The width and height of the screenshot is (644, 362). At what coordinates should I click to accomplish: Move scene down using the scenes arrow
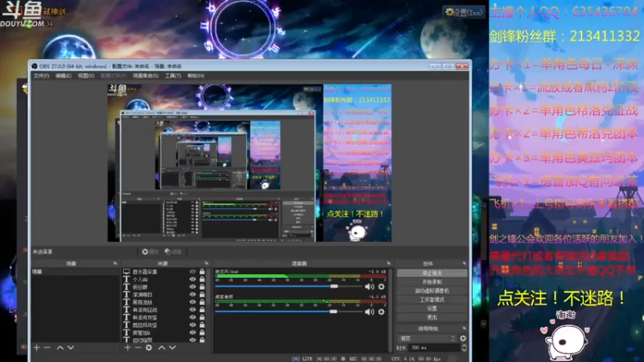tap(71, 348)
